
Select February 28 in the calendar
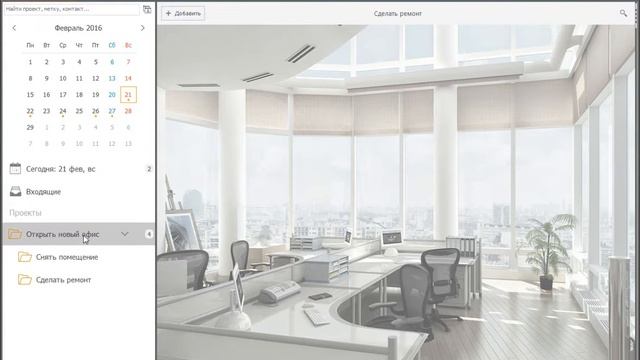[128, 111]
